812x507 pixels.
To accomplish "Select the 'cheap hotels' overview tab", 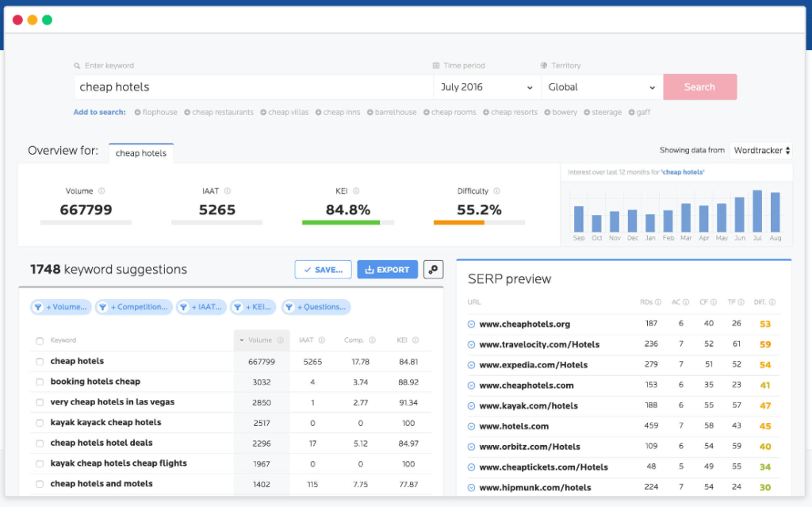I will pyautogui.click(x=141, y=153).
